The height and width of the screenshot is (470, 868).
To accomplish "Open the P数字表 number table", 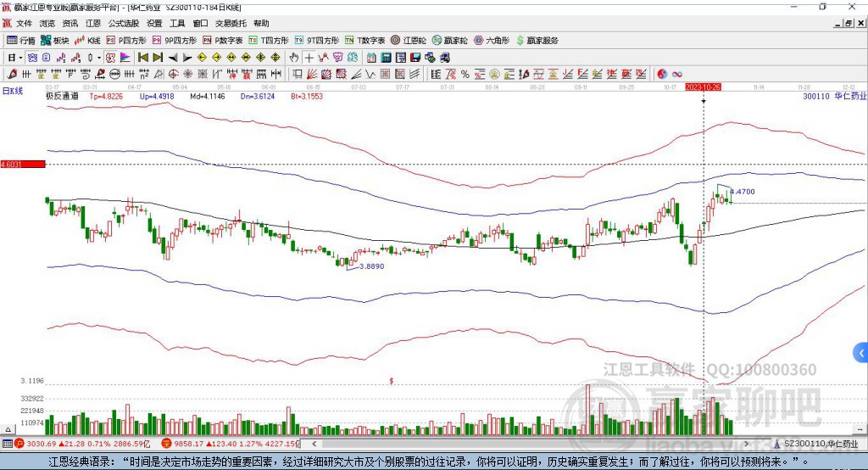I will [x=223, y=41].
